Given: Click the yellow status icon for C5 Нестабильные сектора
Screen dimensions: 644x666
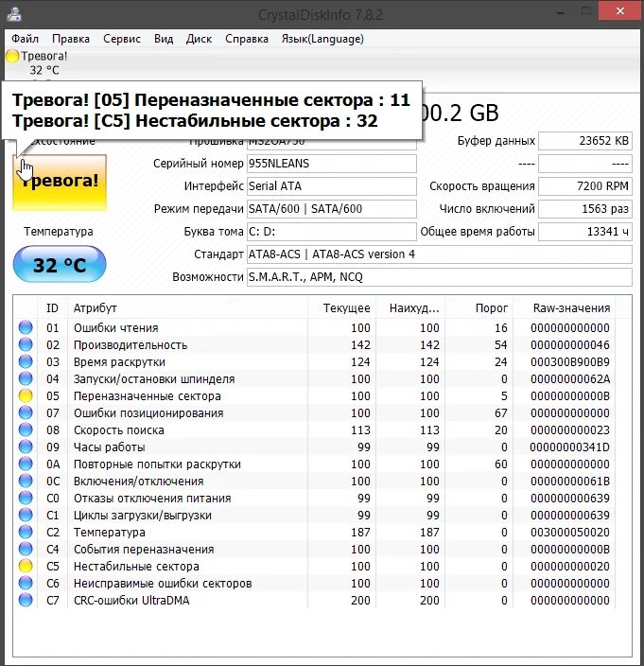Looking at the screenshot, I should pyautogui.click(x=26, y=566).
